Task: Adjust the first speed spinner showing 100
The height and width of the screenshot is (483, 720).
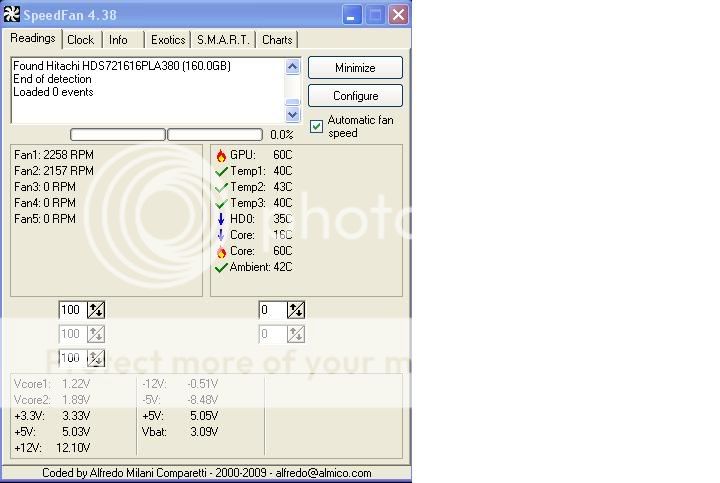Action: (96, 310)
